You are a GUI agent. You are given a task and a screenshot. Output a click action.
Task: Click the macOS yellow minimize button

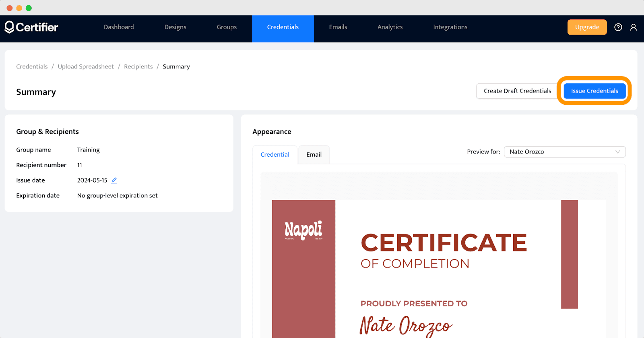[x=19, y=8]
